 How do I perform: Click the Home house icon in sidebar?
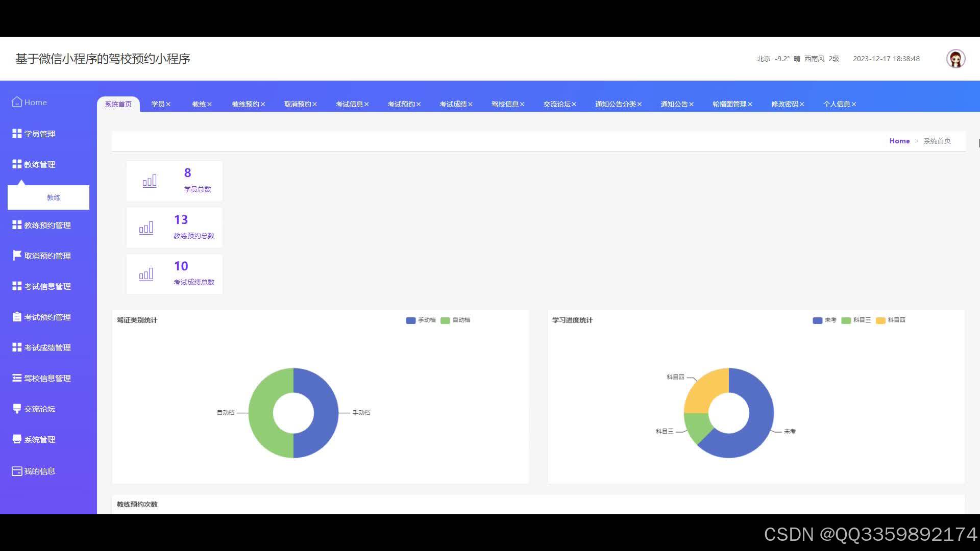click(x=17, y=102)
